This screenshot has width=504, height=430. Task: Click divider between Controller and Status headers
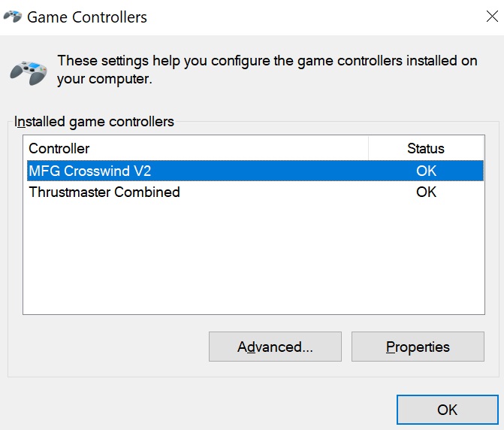pyautogui.click(x=369, y=148)
